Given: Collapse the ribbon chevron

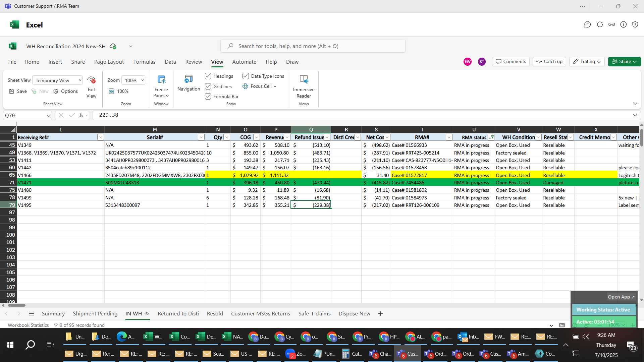Looking at the screenshot, I should click(x=635, y=104).
